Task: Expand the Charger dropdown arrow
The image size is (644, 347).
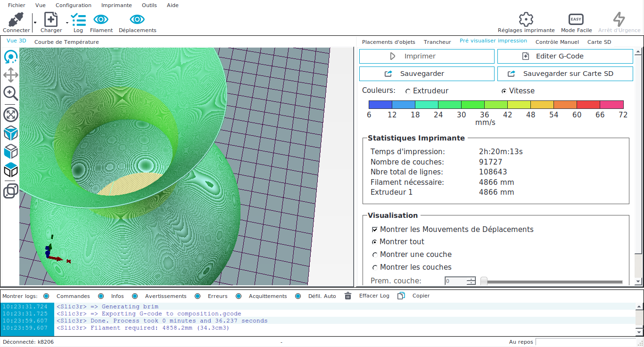Action: (67, 22)
